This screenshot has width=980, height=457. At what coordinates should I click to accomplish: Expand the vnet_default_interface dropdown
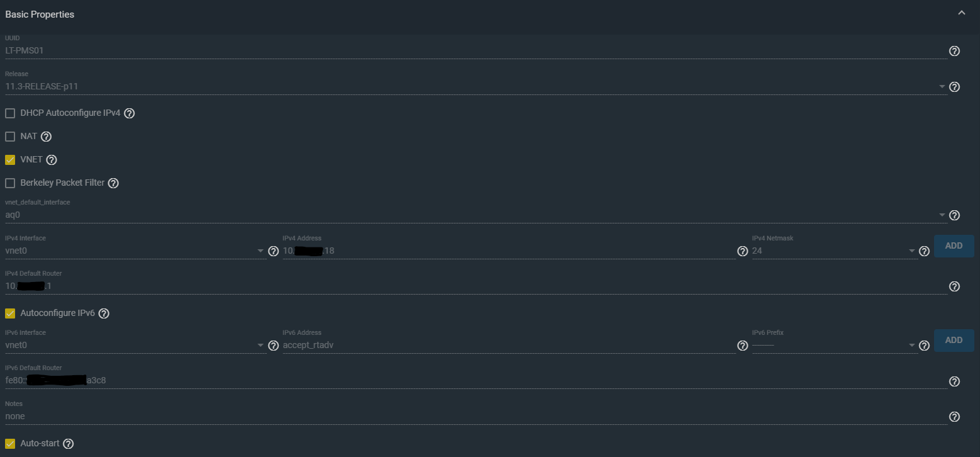pos(475,215)
